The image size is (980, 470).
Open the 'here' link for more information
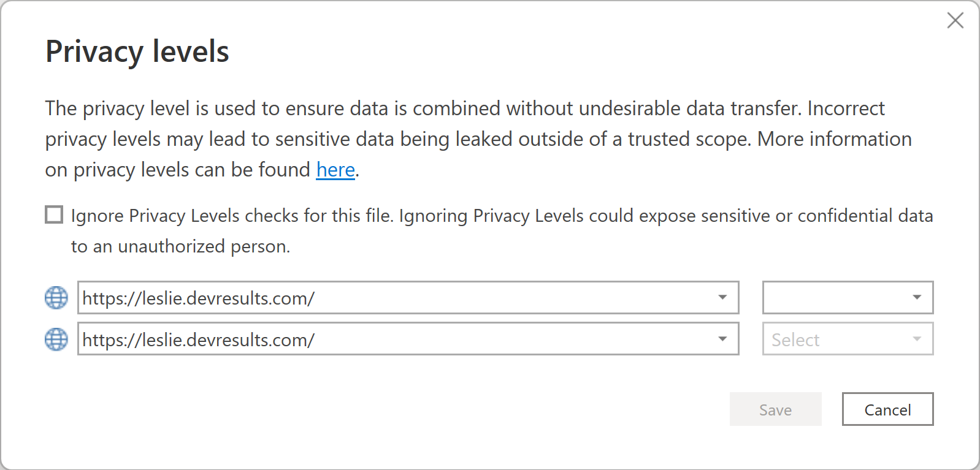point(335,170)
